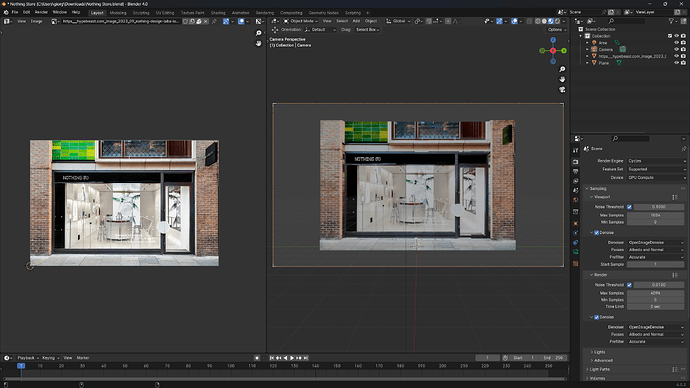
Task: Collapse the Collection tree in outliner
Action: (581, 36)
